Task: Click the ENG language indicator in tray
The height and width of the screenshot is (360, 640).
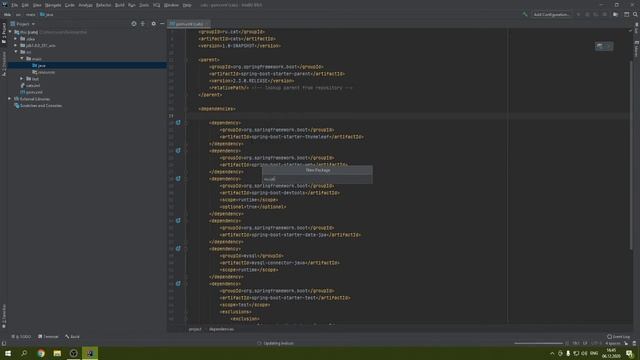Action: (x=594, y=353)
